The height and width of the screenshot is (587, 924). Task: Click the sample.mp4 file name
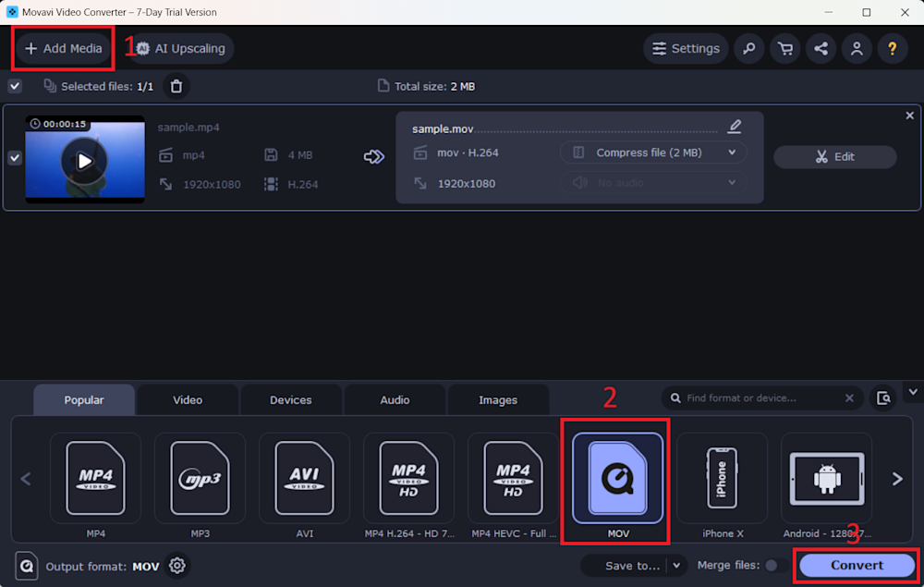tap(188, 128)
